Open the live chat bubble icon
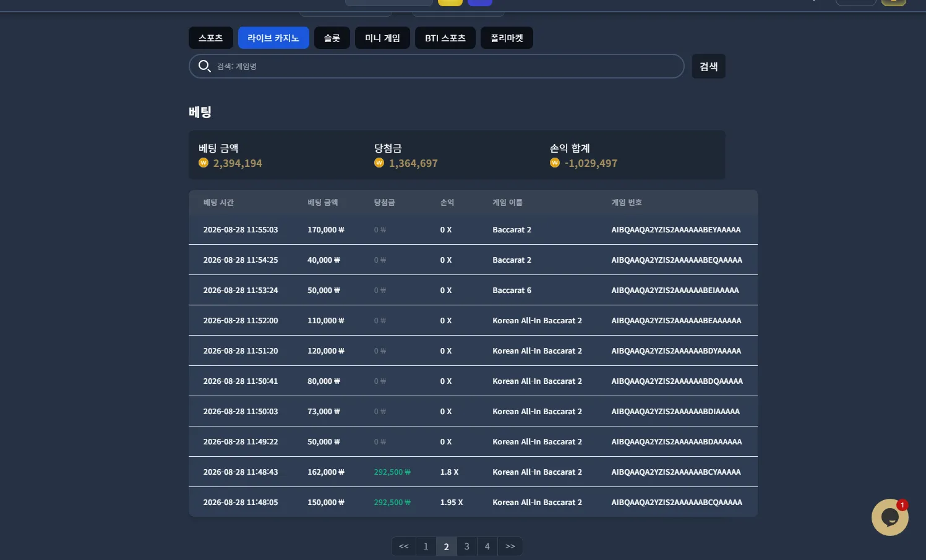The image size is (926, 560). tap(890, 517)
